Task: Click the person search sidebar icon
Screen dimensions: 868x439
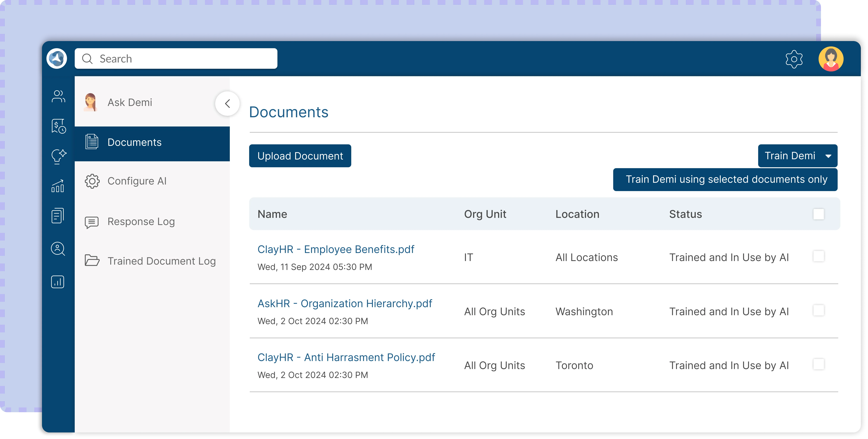Action: (x=58, y=249)
